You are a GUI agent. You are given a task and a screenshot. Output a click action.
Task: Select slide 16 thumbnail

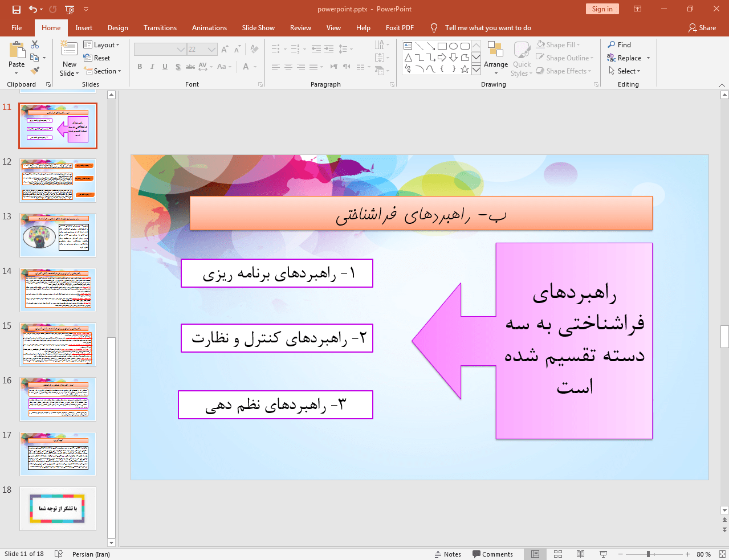click(x=58, y=399)
